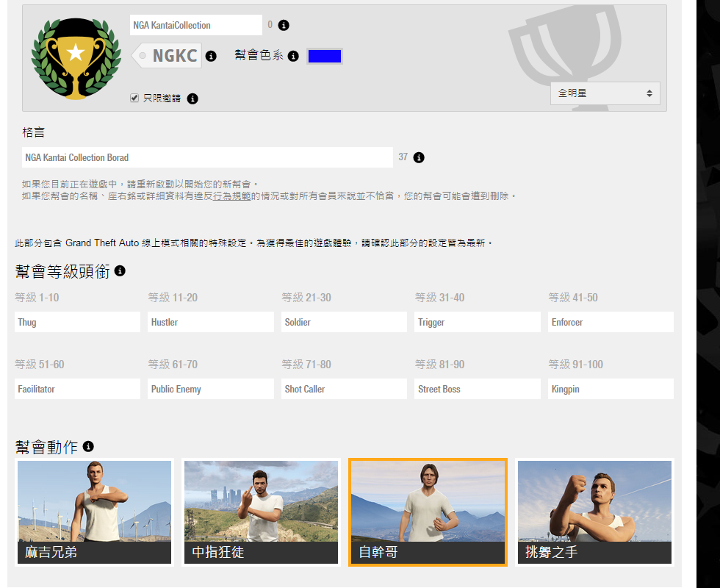Screen dimensions: 720x588
Task: Edit the Hustler rank title field
Action: 211,322
